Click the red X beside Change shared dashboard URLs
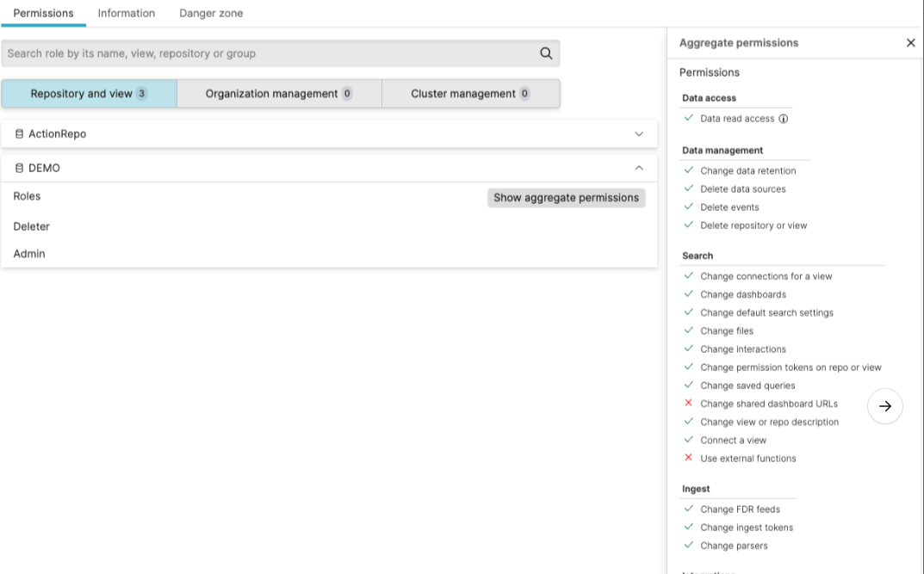 coord(688,403)
